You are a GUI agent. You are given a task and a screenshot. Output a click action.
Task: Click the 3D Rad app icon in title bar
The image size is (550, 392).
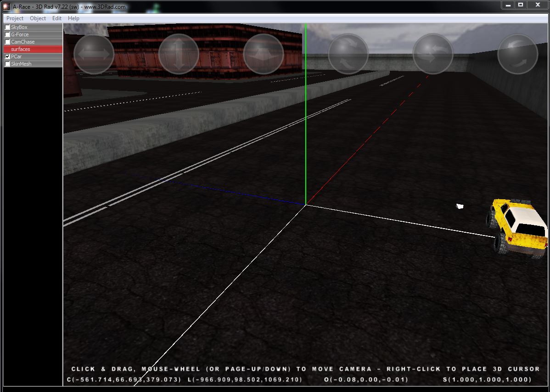click(x=6, y=7)
